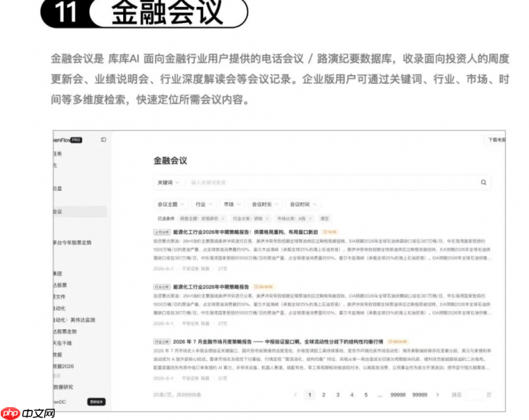Click duration badge of second 能源化工 result
Image resolution: width=529 pixels, height=420 pixels.
[264, 287]
